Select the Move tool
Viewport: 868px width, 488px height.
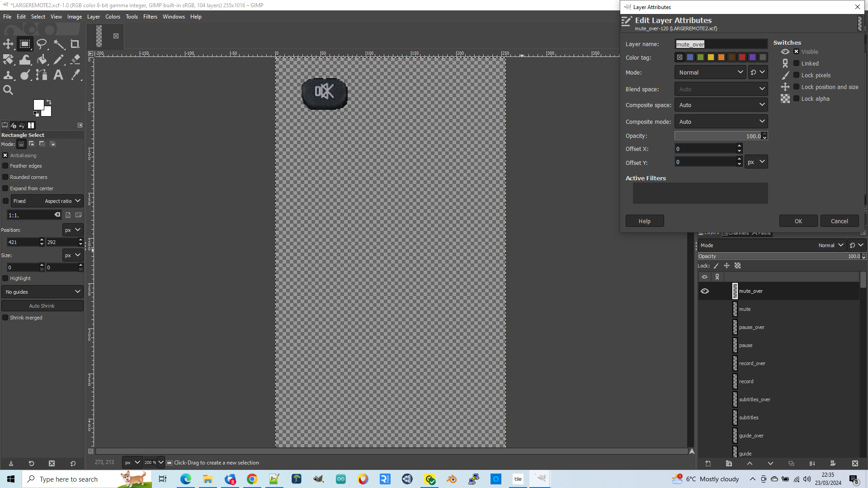click(x=8, y=44)
